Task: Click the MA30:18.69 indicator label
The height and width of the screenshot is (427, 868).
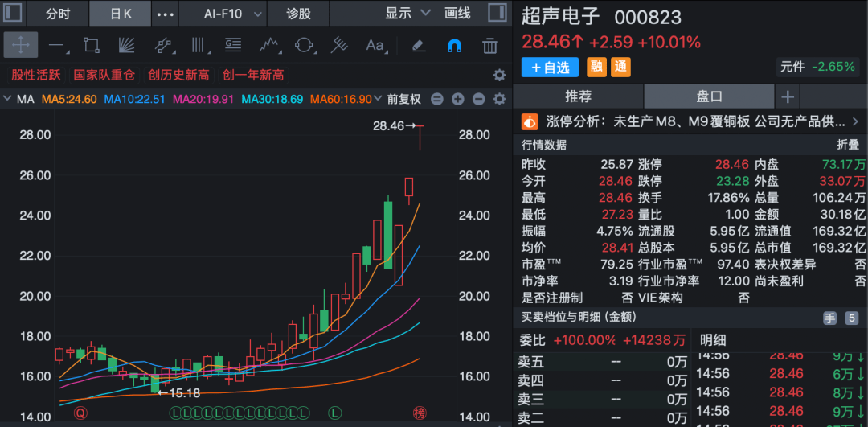Action: (272, 99)
